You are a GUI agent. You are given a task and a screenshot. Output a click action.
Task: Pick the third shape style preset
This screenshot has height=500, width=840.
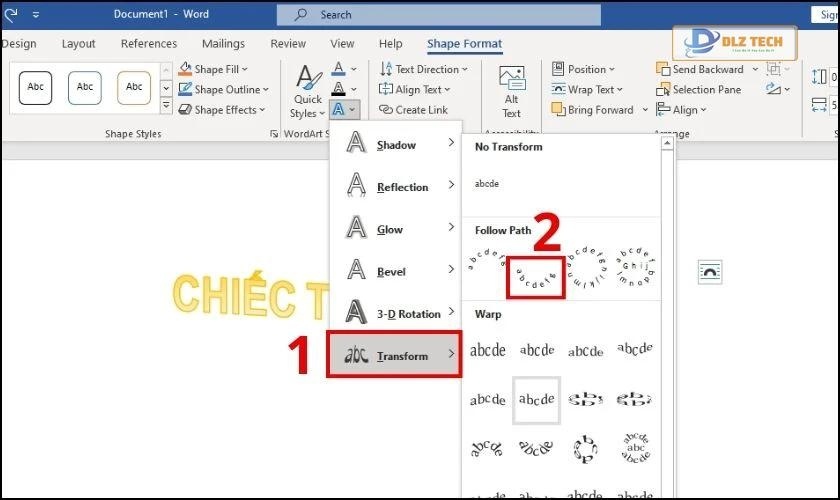[134, 87]
